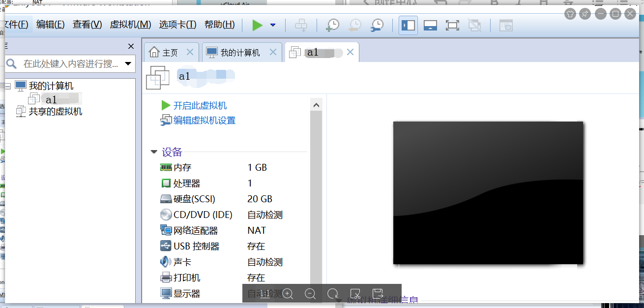Click the scroll up arrow on devices scrollbar
The width and height of the screenshot is (644, 308).
316,105
